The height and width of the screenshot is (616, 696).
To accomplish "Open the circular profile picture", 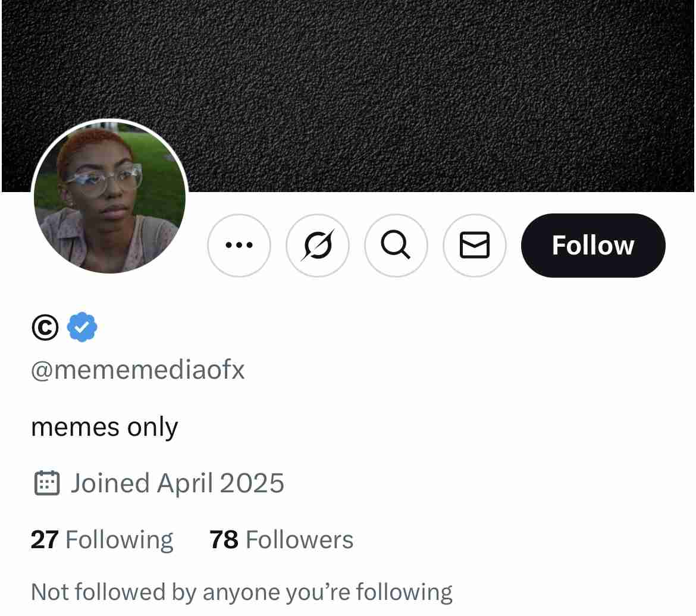I will (x=109, y=197).
